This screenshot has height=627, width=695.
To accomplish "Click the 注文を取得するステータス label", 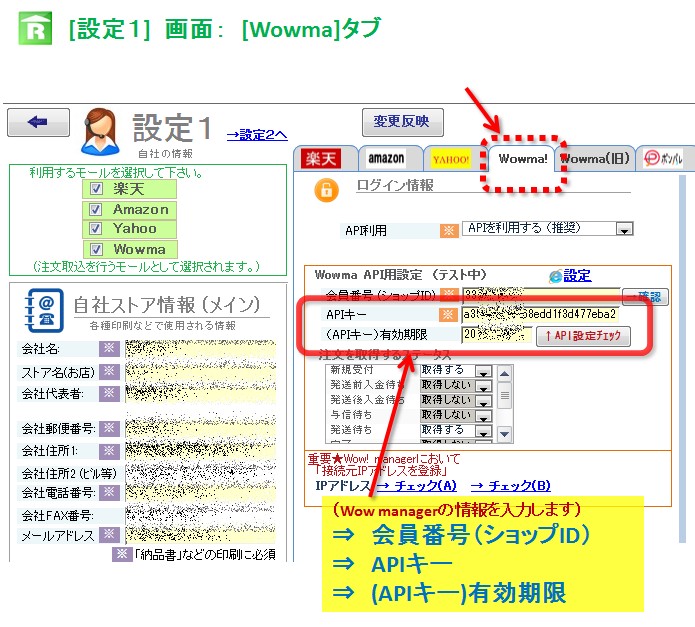I will point(385,354).
